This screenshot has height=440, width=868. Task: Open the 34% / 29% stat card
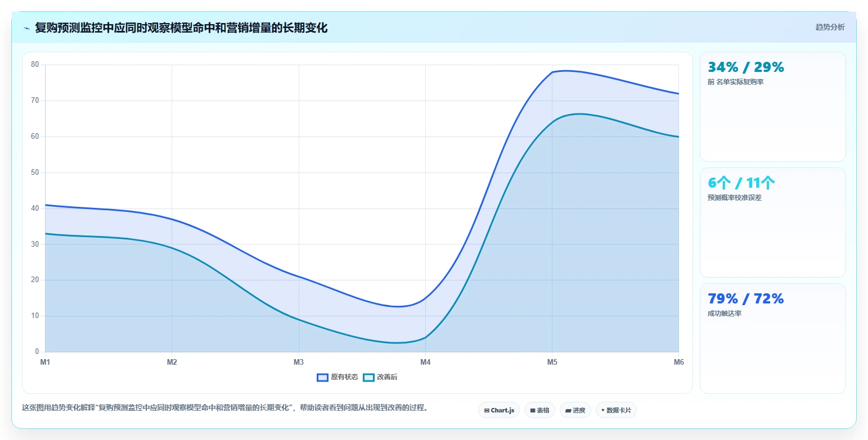[x=772, y=107]
